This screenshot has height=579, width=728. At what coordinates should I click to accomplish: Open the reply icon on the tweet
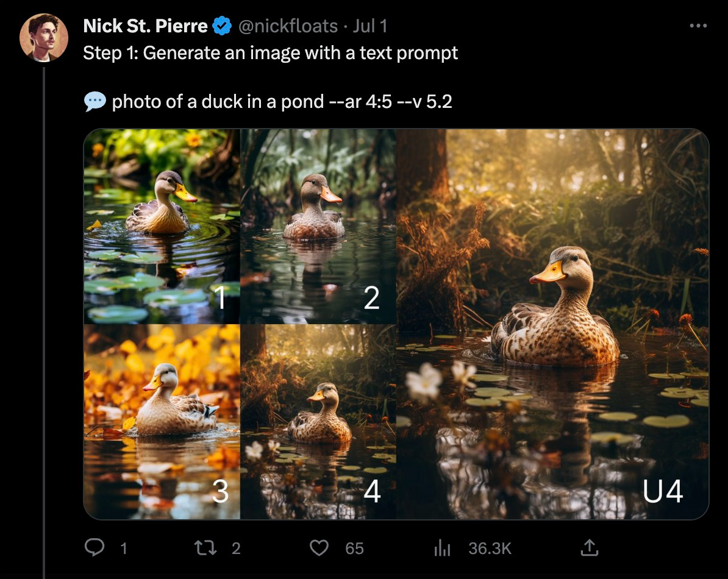point(95,548)
